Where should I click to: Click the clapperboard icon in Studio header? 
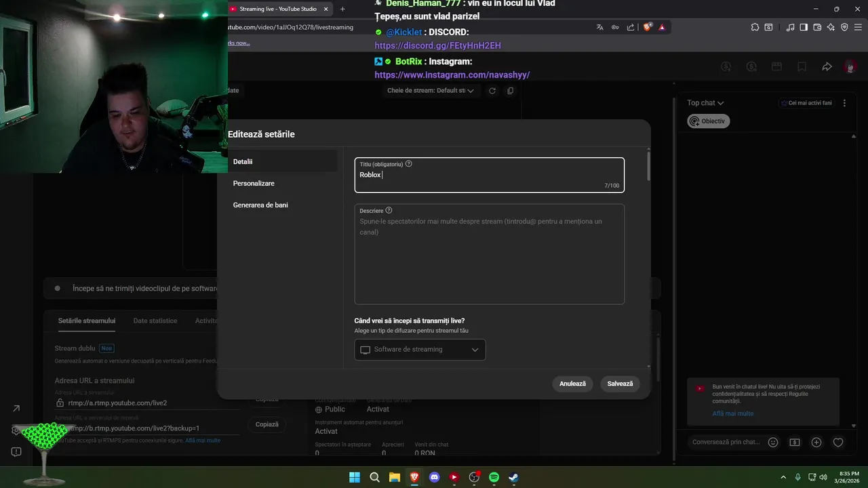pos(776,66)
